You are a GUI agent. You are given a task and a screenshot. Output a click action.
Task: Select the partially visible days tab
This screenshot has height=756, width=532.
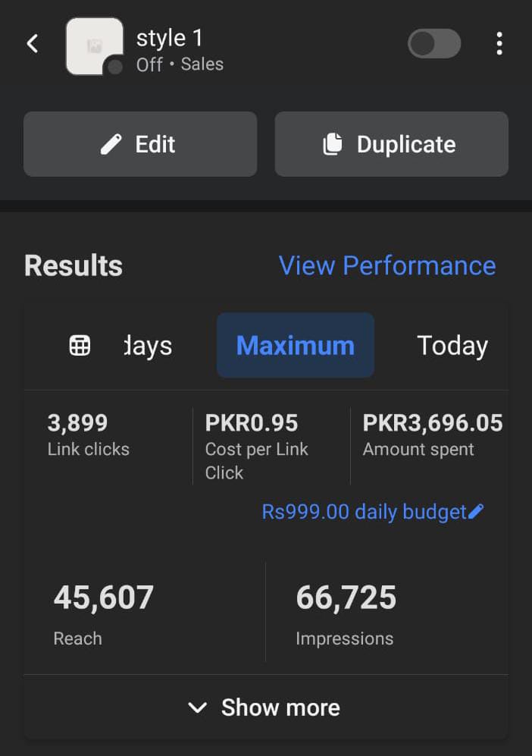[149, 346]
